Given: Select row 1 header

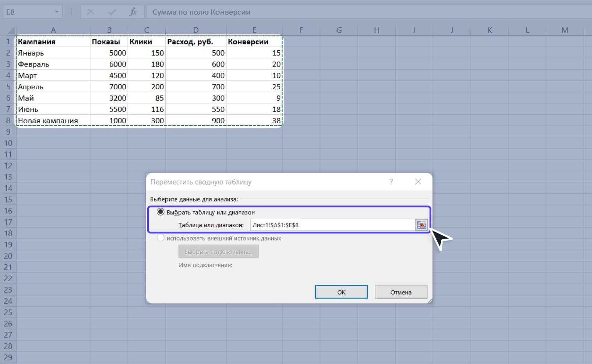Looking at the screenshot, I should pyautogui.click(x=8, y=42).
